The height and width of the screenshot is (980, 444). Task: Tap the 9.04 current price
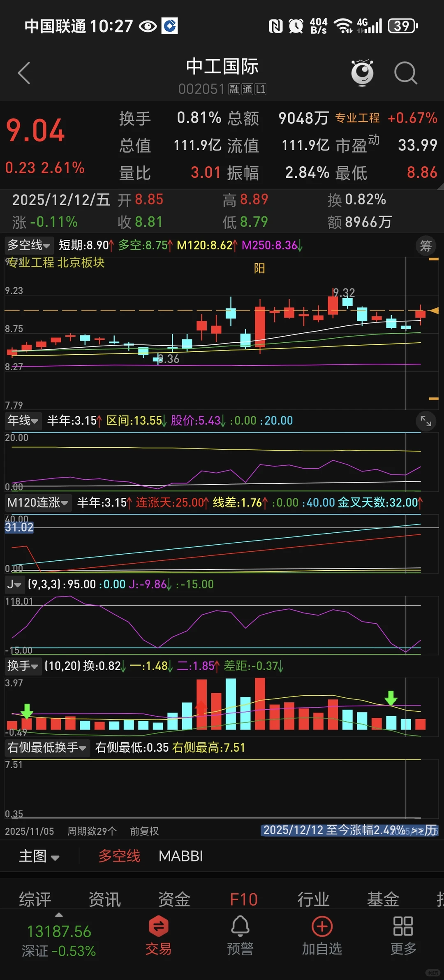point(35,131)
